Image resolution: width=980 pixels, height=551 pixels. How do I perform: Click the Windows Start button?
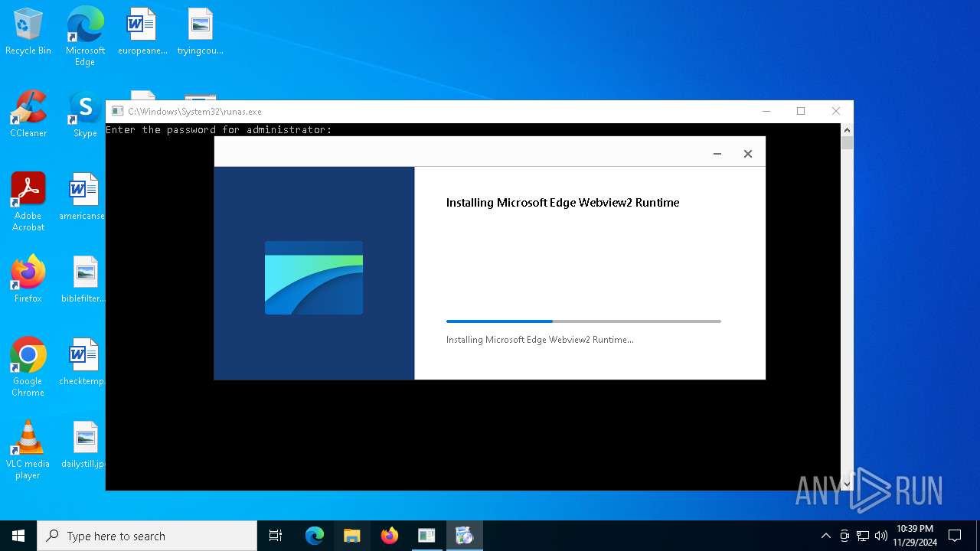(18, 536)
